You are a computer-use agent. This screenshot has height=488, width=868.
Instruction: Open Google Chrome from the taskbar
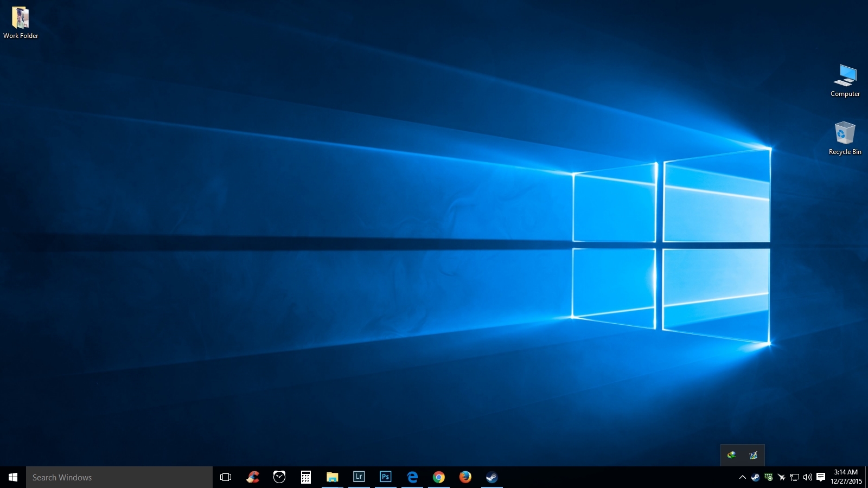pos(439,477)
